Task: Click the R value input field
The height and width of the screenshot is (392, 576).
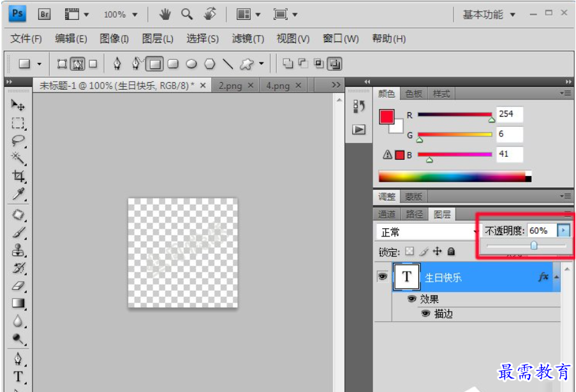Action: click(510, 114)
